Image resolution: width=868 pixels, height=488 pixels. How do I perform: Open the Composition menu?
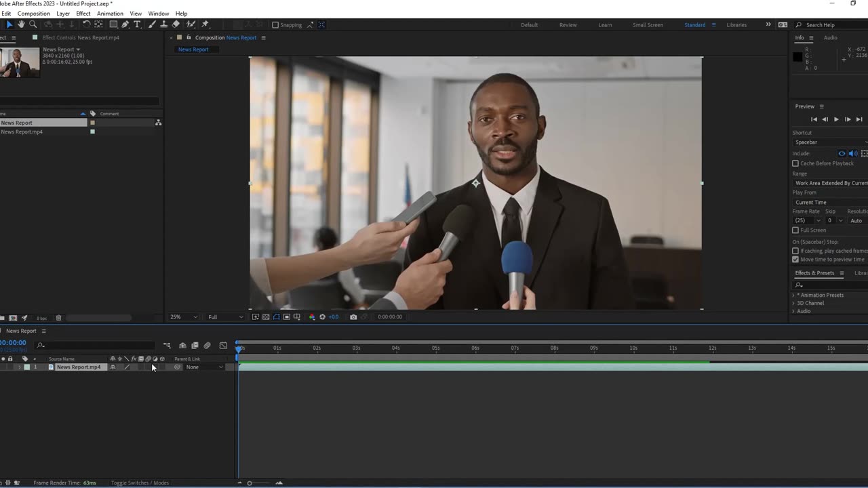point(33,14)
